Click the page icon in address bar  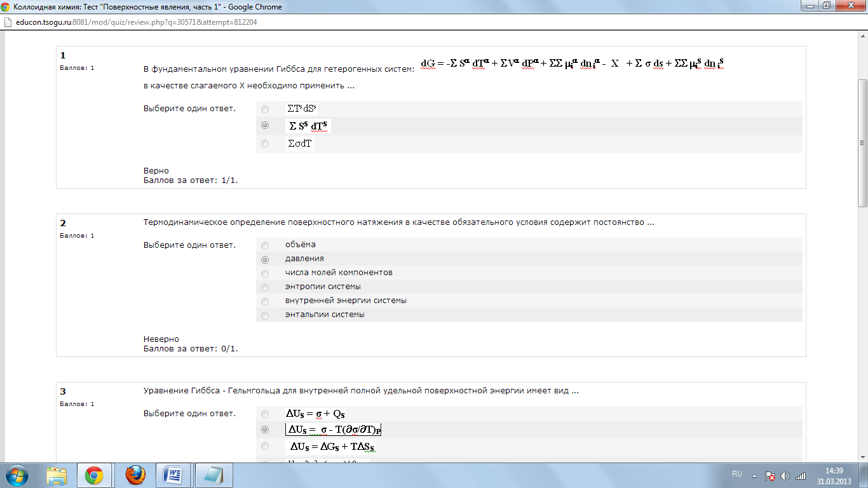coord(8,22)
